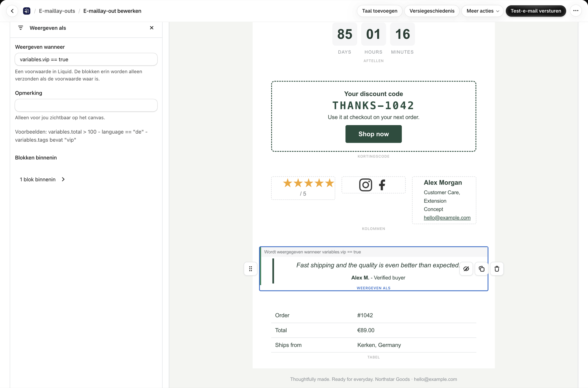This screenshot has width=588, height=388.
Task: Click the Facebook icon in the email
Action: 382,185
